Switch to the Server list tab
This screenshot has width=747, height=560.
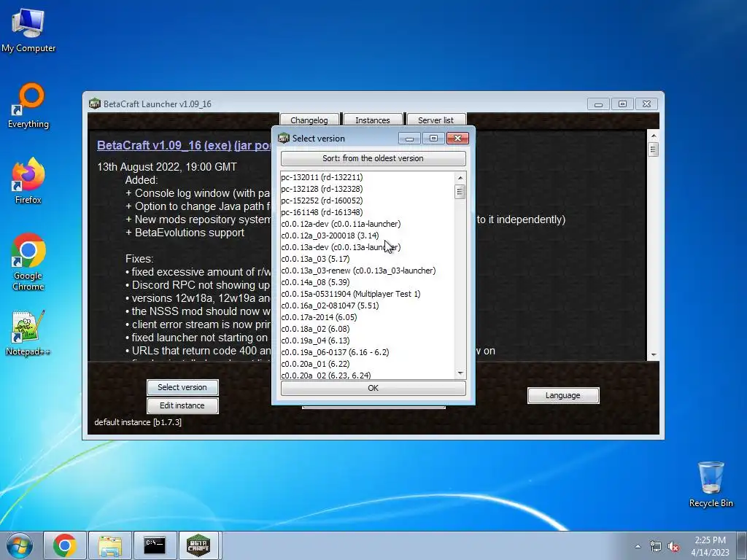tap(436, 120)
